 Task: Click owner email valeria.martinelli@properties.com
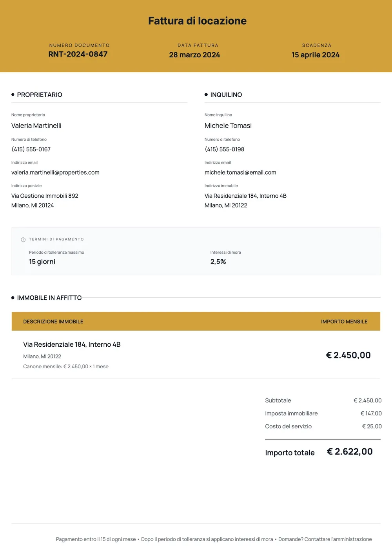55,173
